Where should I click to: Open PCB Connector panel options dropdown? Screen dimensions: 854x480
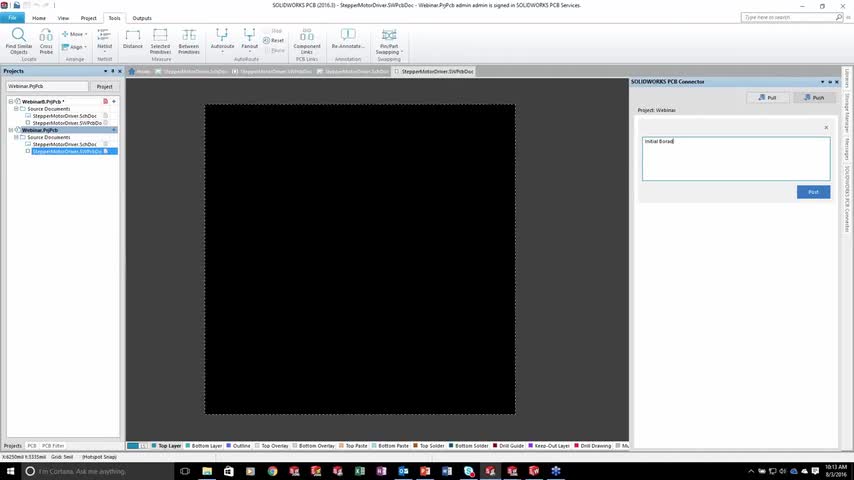(822, 82)
